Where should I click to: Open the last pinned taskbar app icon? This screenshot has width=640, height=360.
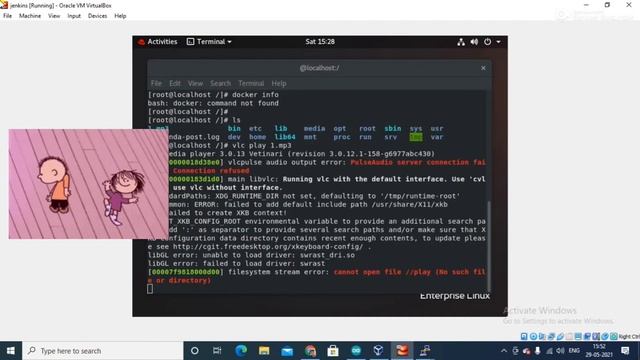coord(425,351)
